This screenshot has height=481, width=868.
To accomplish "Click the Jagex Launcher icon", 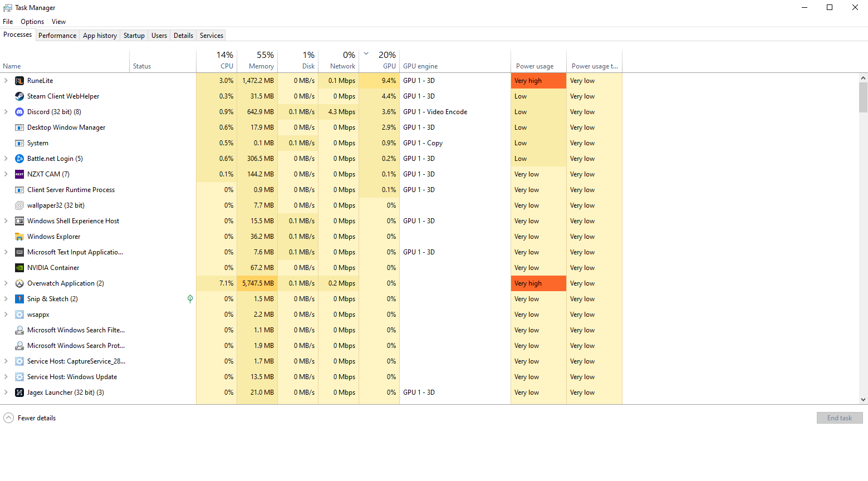I will point(19,392).
